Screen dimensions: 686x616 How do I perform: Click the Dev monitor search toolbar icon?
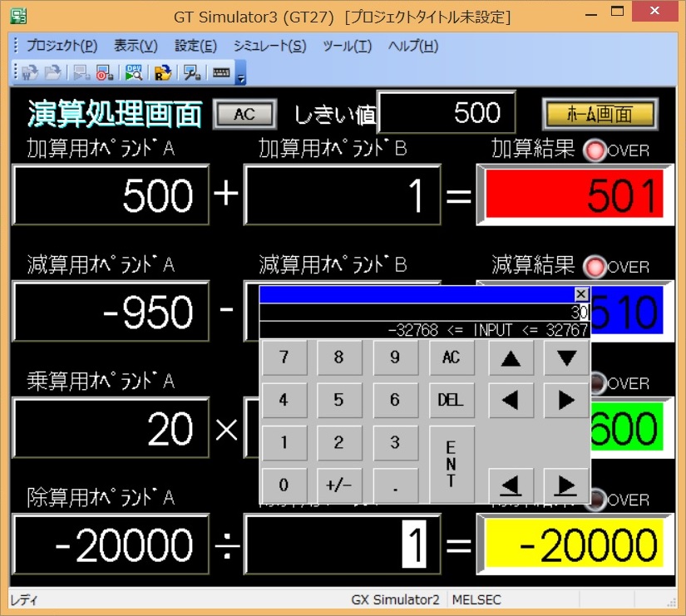(133, 72)
